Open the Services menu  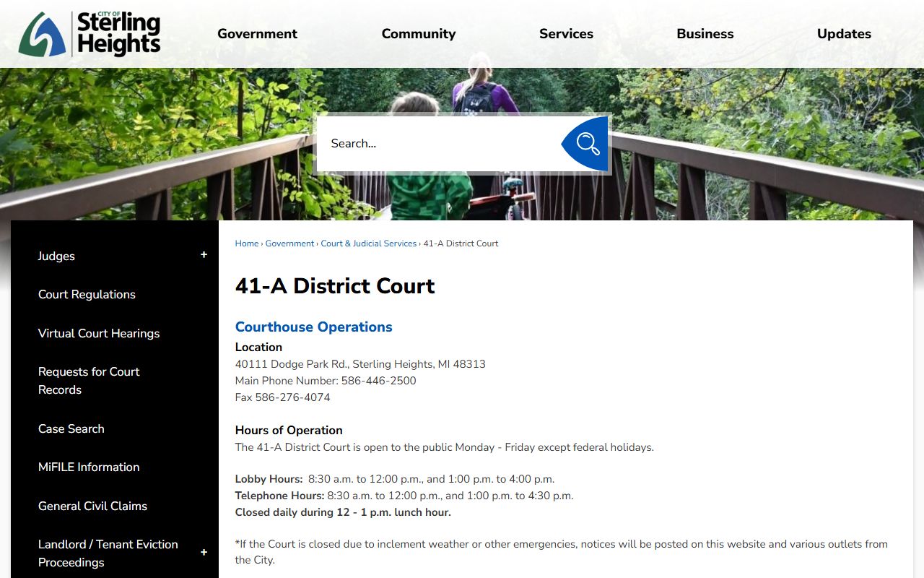click(566, 34)
